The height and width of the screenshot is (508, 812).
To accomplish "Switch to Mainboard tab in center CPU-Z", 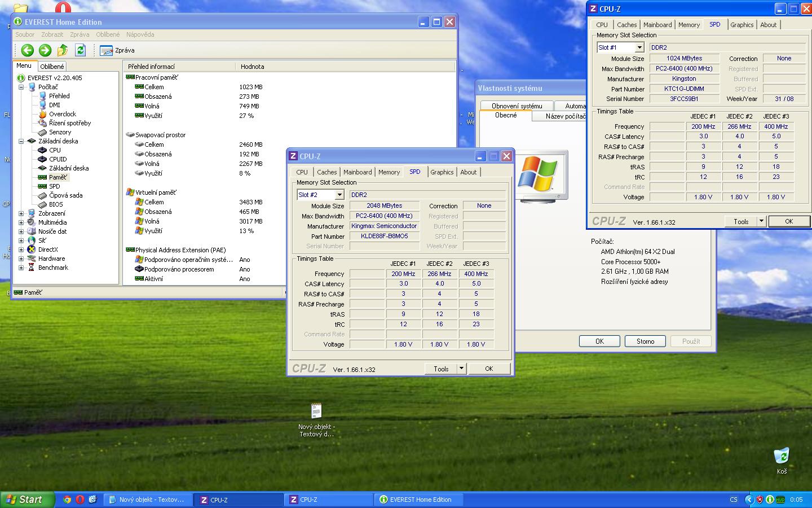I will (x=358, y=172).
